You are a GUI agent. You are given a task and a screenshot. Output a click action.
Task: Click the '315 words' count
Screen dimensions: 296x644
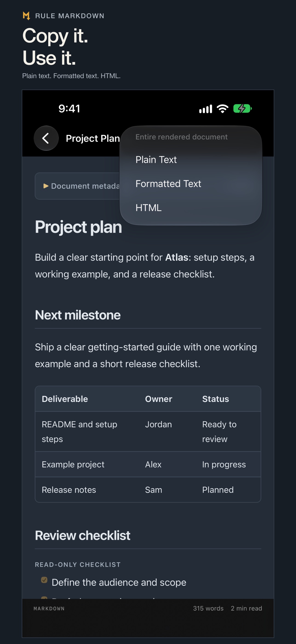click(x=208, y=609)
